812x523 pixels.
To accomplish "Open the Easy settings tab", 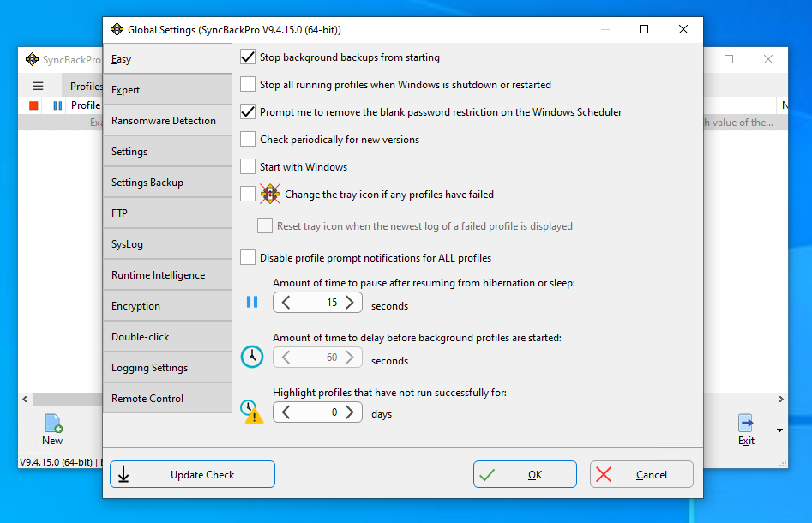I will tap(167, 59).
